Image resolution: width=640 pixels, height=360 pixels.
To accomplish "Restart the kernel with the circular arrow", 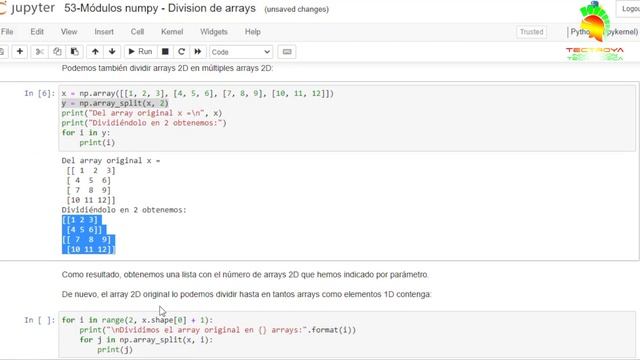I will [182, 52].
